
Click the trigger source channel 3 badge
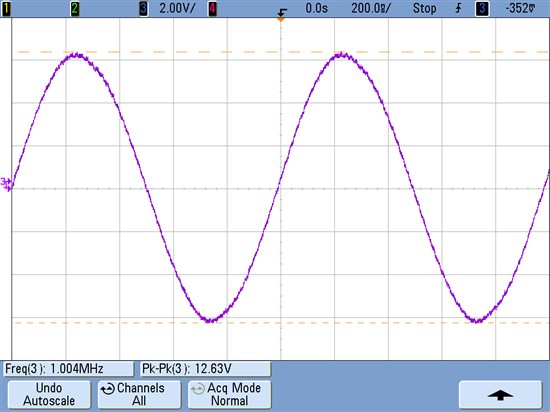[482, 8]
